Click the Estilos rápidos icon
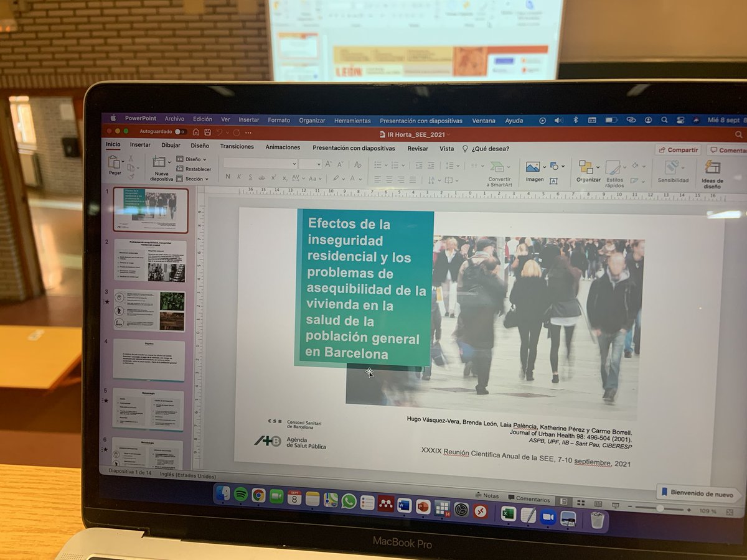This screenshot has width=747, height=560. [613, 167]
